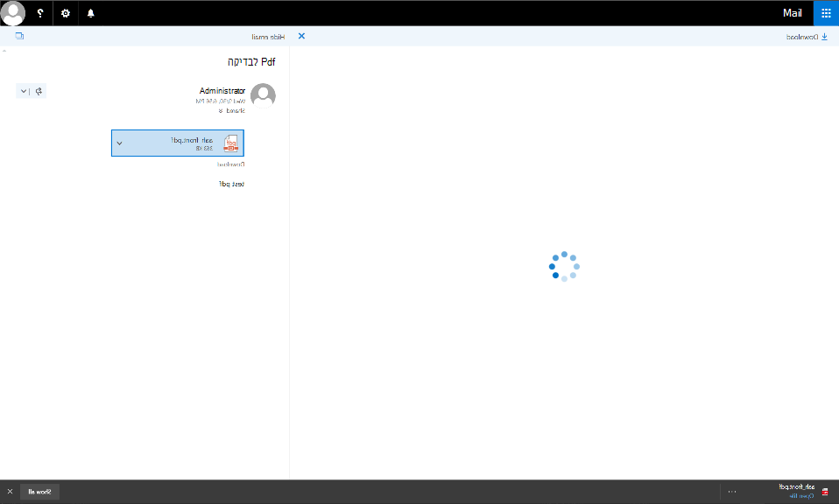Viewport: 839px width, 504px height.
Task: Open the settings gear menu
Action: pos(66,13)
